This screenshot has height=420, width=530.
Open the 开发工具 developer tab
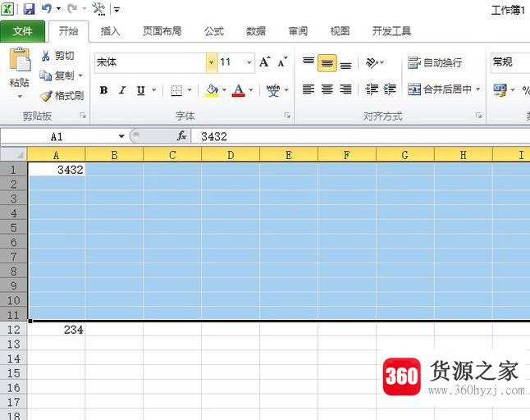[391, 31]
